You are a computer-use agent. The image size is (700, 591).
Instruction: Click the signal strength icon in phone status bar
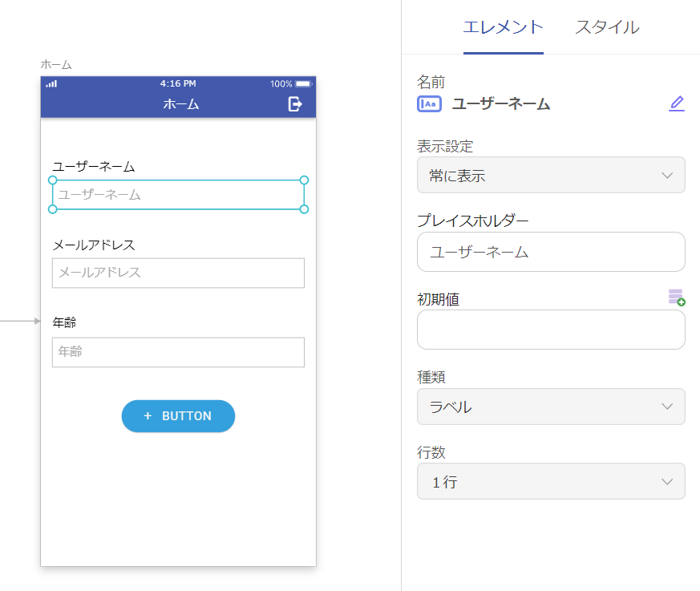click(51, 84)
